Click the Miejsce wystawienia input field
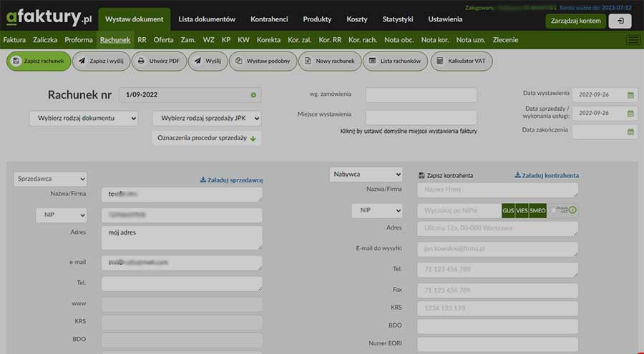Viewport: 644px width, 354px height. [x=421, y=117]
